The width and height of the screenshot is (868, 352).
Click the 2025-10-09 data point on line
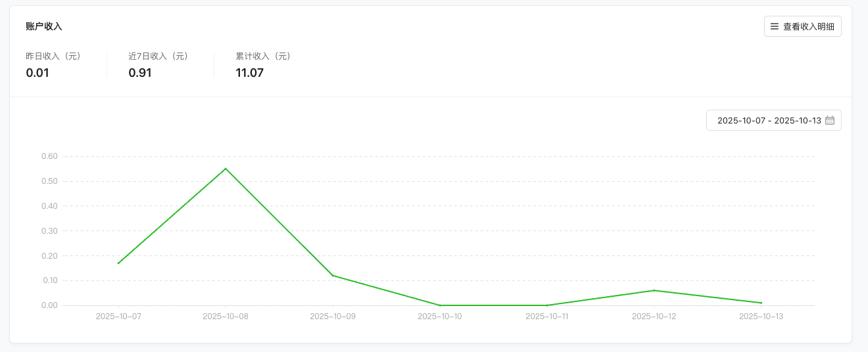coord(333,275)
